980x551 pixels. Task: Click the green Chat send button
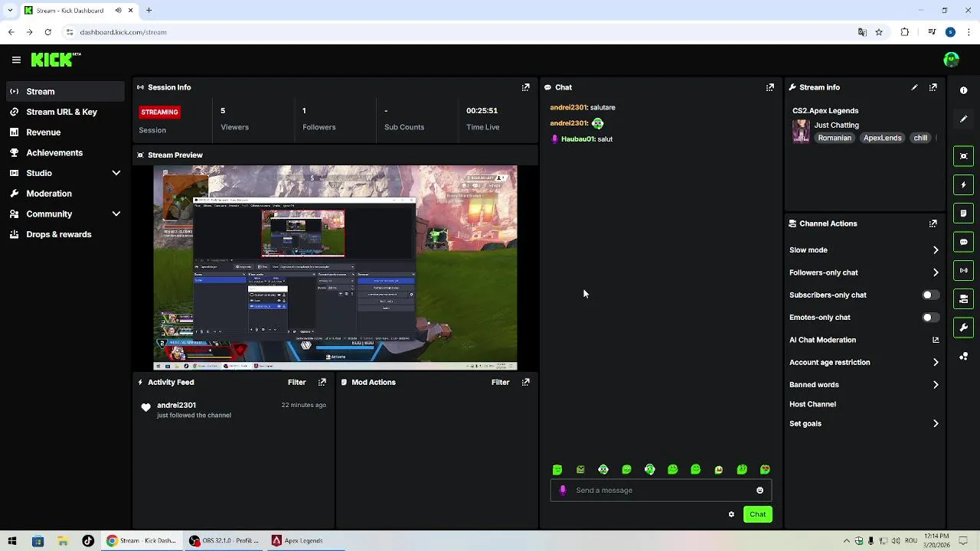click(x=757, y=514)
